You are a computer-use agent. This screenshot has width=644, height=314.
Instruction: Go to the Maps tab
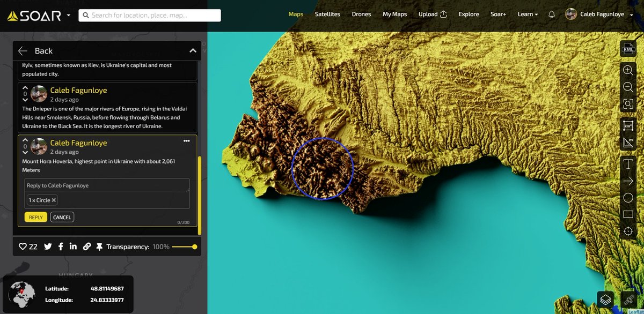point(296,14)
